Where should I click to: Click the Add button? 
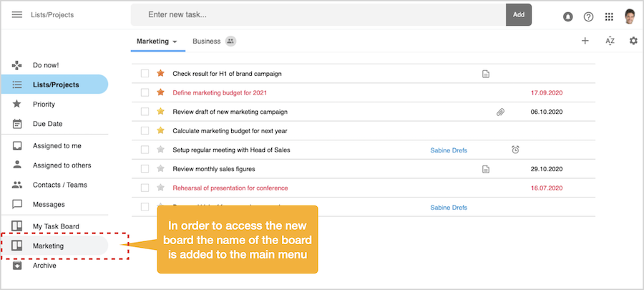(x=519, y=15)
